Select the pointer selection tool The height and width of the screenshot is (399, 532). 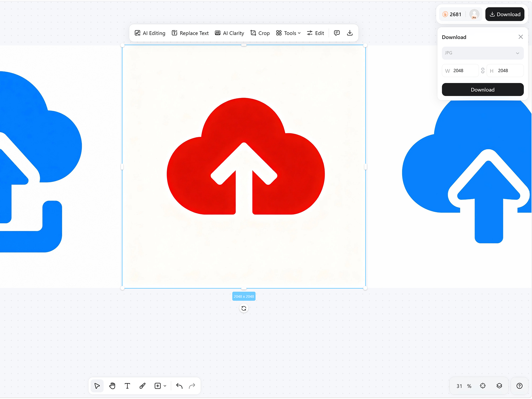[97, 386]
